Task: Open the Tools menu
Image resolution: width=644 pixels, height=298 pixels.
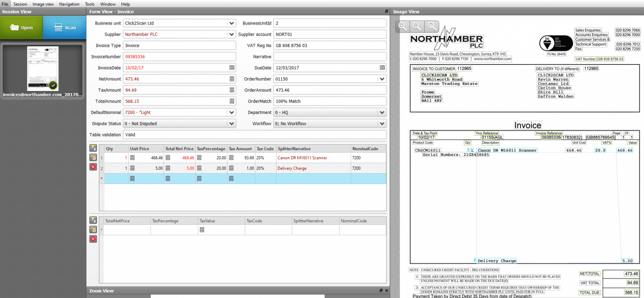Action: click(x=90, y=4)
